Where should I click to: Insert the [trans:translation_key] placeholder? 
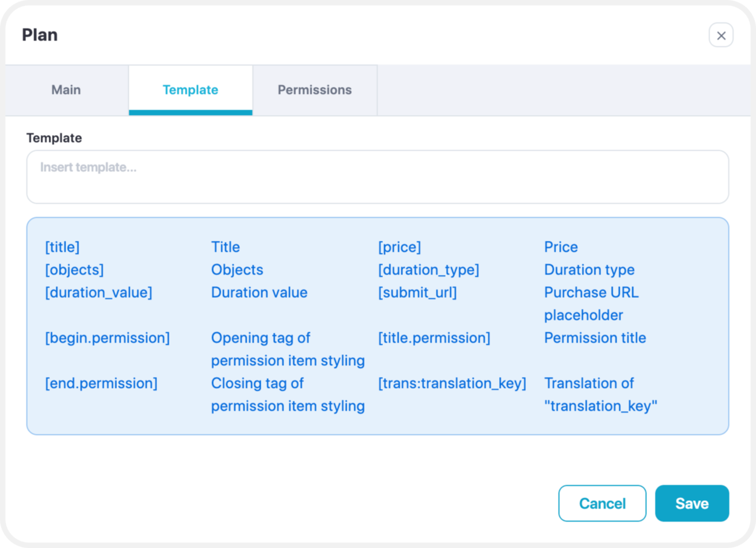pyautogui.click(x=452, y=383)
